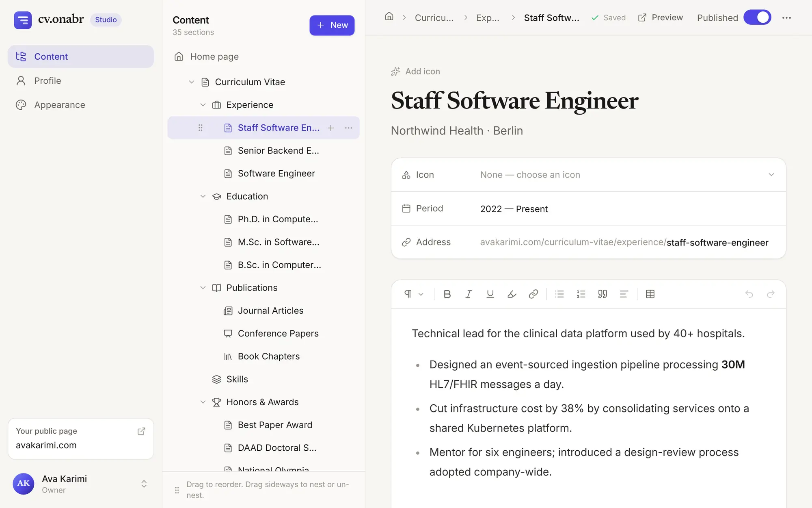The width and height of the screenshot is (812, 508).
Task: Click Add icon above the title
Action: point(415,72)
